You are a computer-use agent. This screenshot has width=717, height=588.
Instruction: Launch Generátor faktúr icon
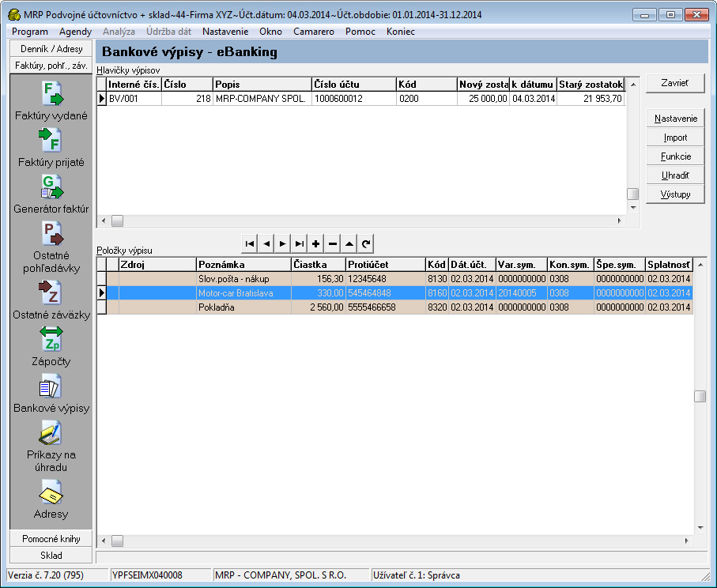pos(51,187)
